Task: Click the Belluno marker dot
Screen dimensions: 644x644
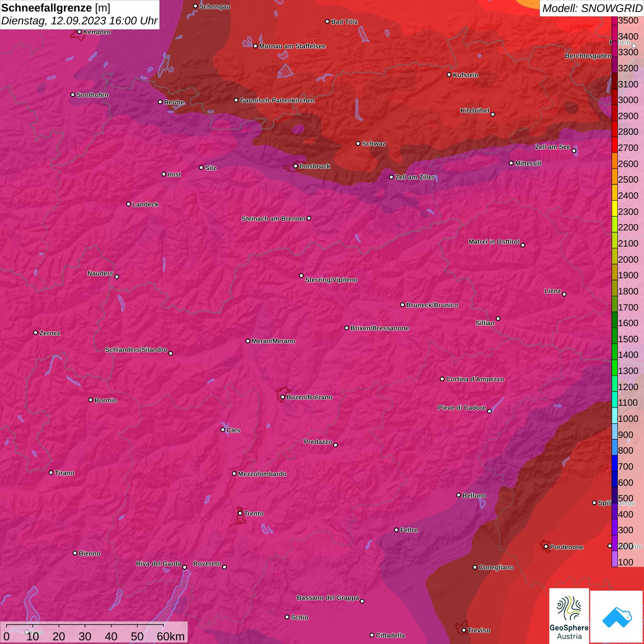Action: [458, 495]
